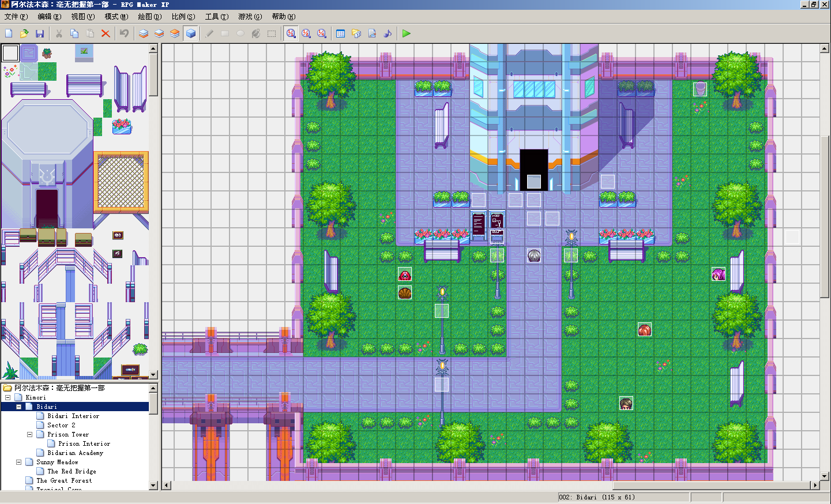Select the Pencil drawing tool

tap(209, 33)
